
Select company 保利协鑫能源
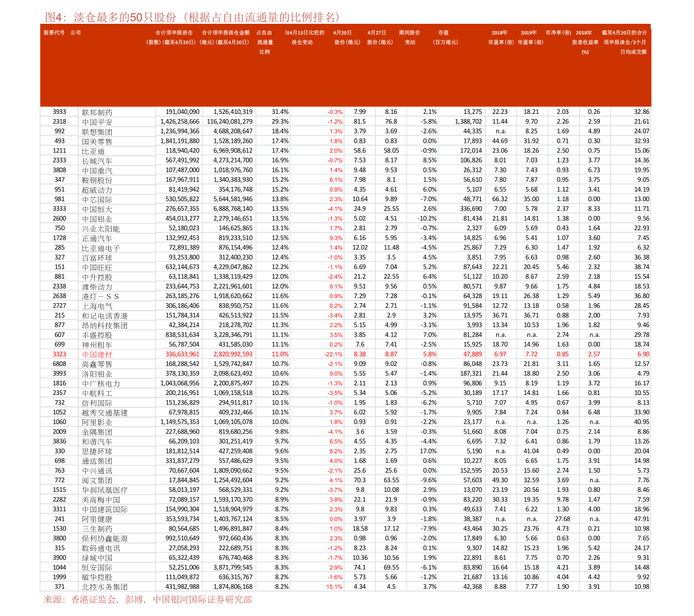coord(105,539)
